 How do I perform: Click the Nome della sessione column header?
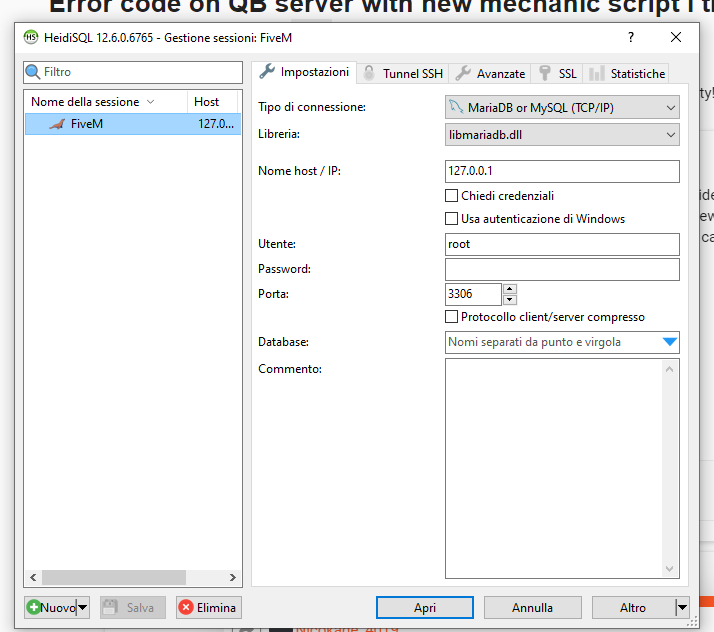click(x=106, y=102)
